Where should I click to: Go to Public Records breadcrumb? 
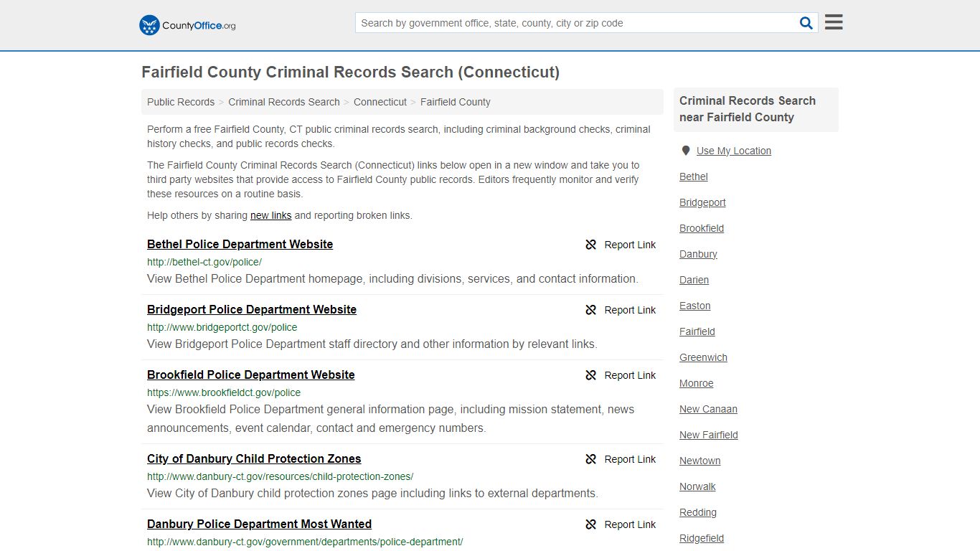[x=181, y=102]
